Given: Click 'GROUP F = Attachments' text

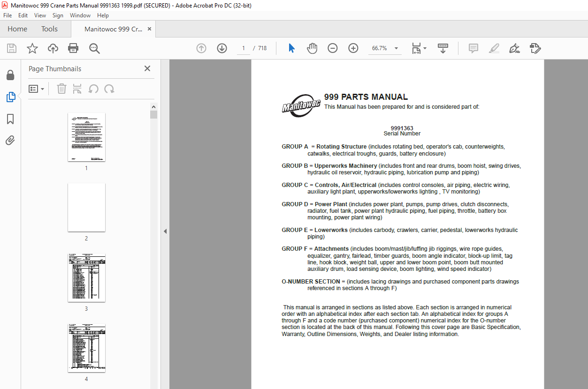Looking at the screenshot, I should pyautogui.click(x=315, y=249).
